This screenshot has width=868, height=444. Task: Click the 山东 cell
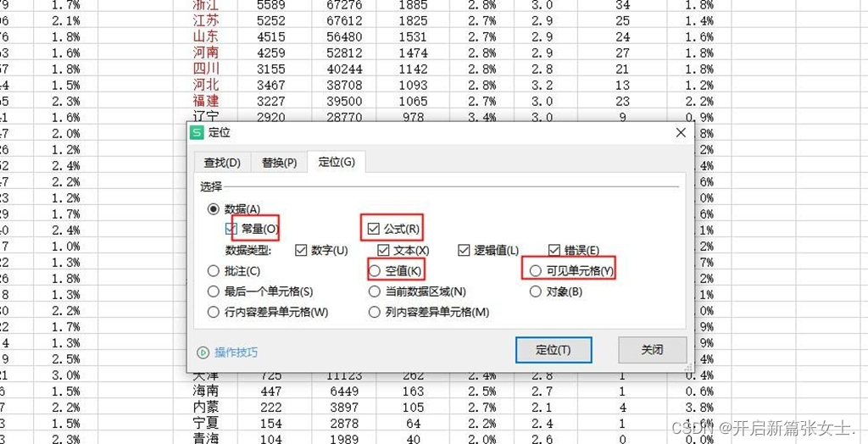205,36
